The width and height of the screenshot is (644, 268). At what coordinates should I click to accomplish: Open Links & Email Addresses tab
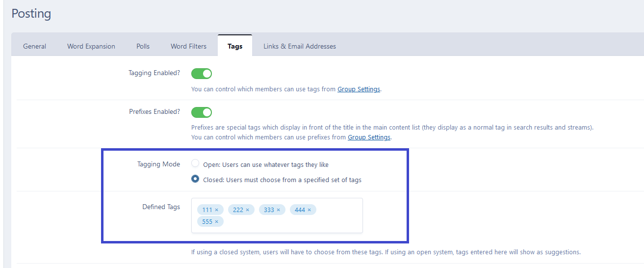pos(300,46)
